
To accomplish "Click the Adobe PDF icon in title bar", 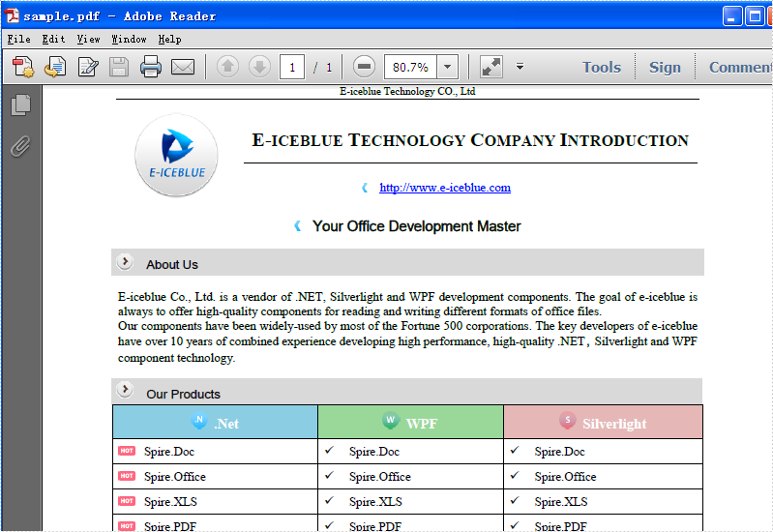I will coord(12,15).
